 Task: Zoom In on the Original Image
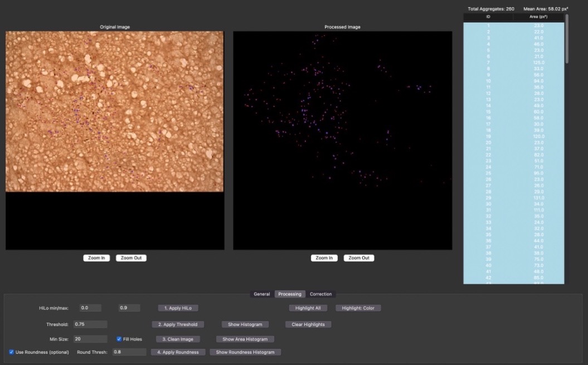[96, 258]
